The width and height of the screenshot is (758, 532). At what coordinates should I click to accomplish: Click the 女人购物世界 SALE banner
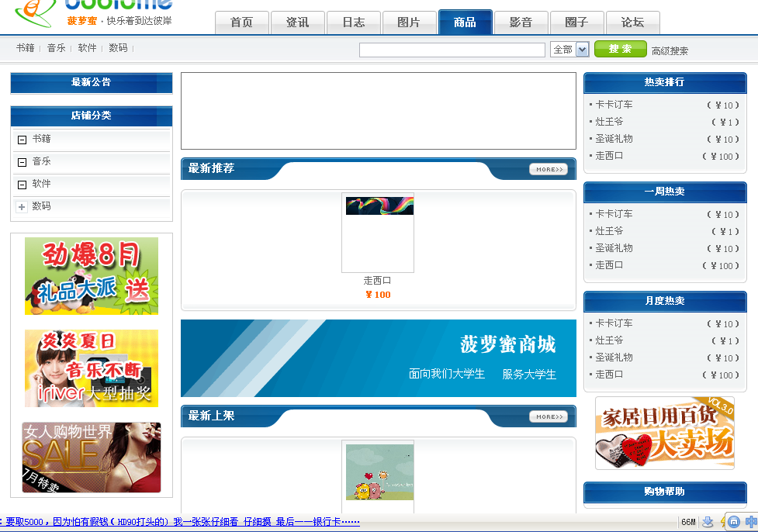pyautogui.click(x=92, y=458)
